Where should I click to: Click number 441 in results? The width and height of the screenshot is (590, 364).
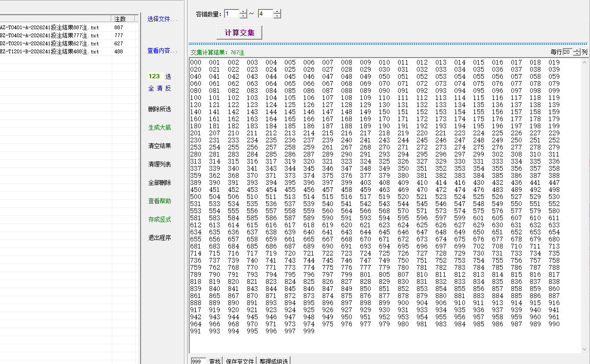point(535,182)
